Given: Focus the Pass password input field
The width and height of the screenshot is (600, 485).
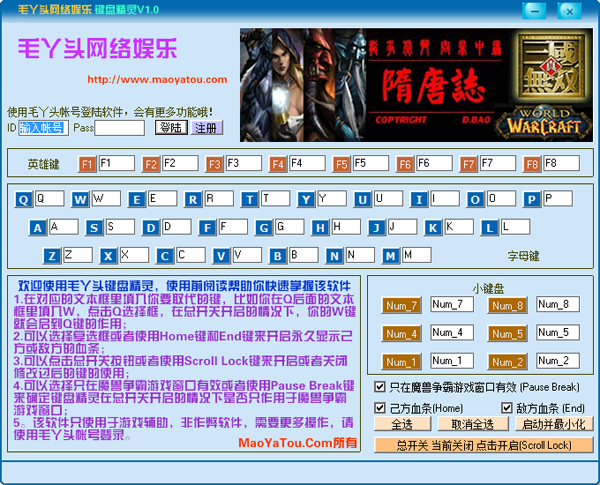Looking at the screenshot, I should pyautogui.click(x=119, y=127).
